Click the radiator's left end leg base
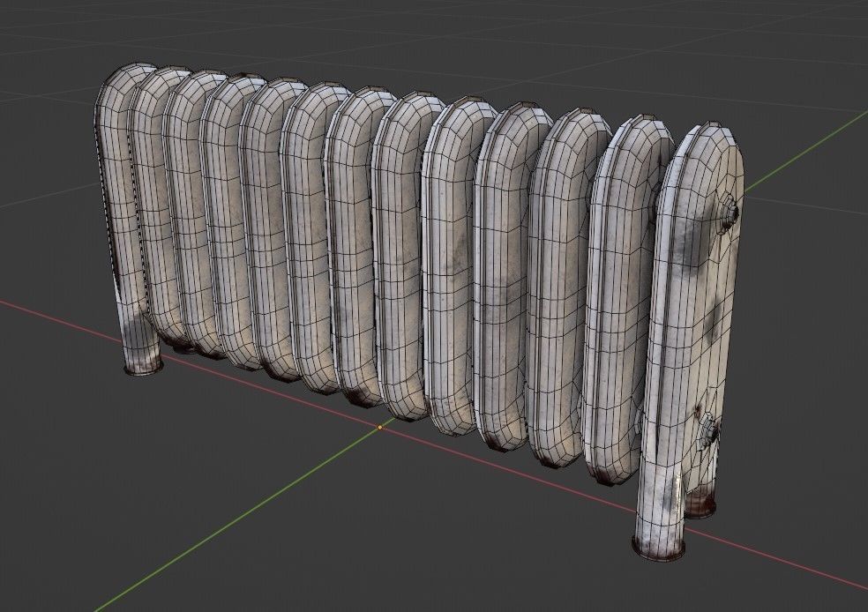 pos(144,367)
